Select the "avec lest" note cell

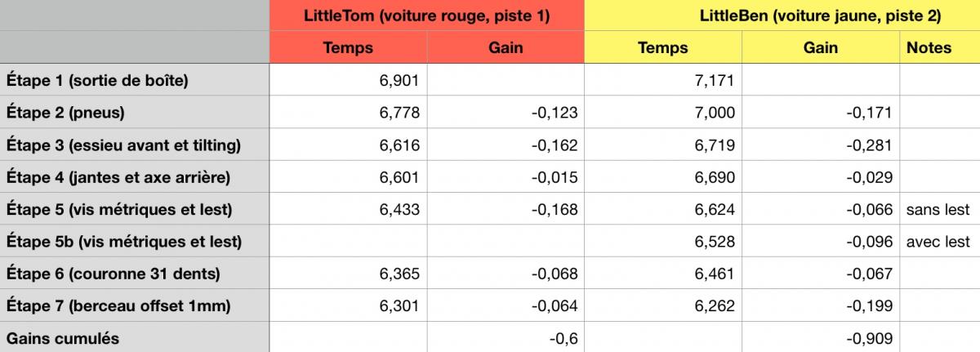click(938, 241)
